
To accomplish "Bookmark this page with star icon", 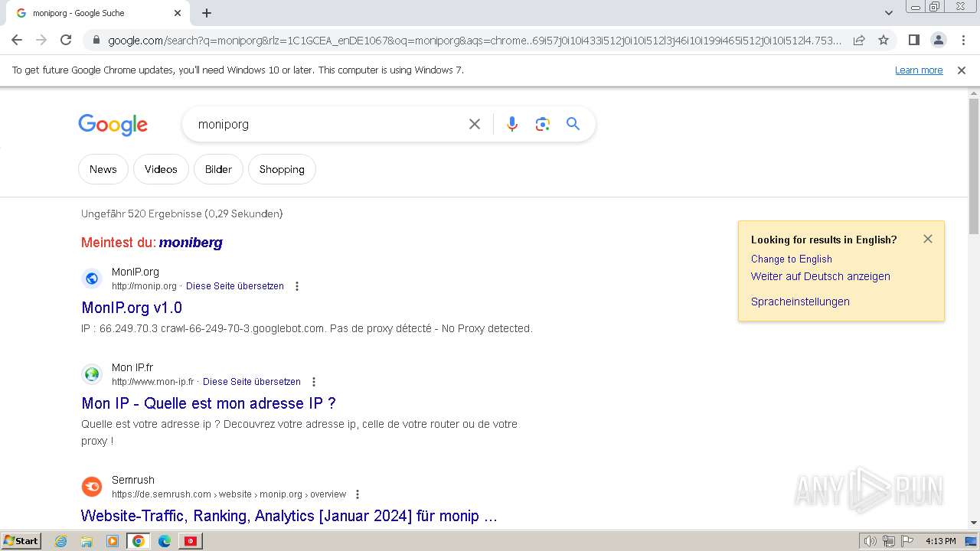I will point(884,40).
